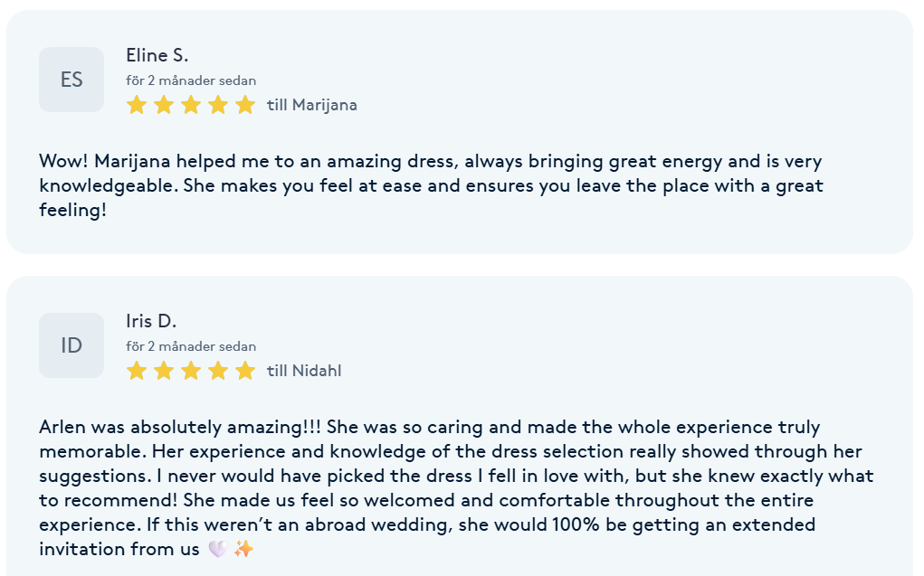This screenshot has height=576, width=924.
Task: Click the third star in Eline's rating
Action: pos(191,105)
